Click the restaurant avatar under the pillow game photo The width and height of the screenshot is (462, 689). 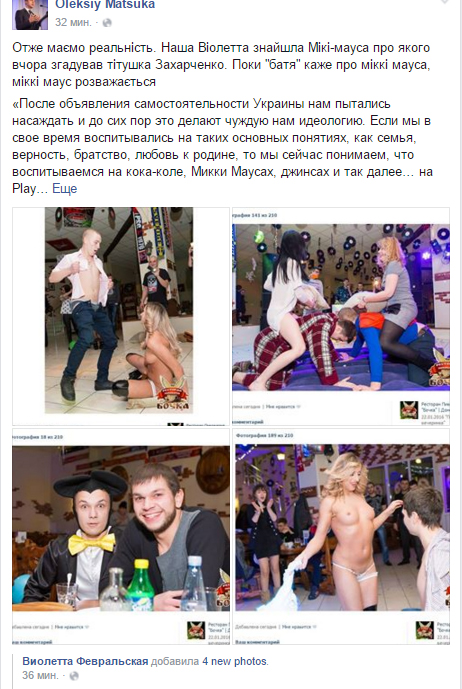pyautogui.click(x=409, y=410)
